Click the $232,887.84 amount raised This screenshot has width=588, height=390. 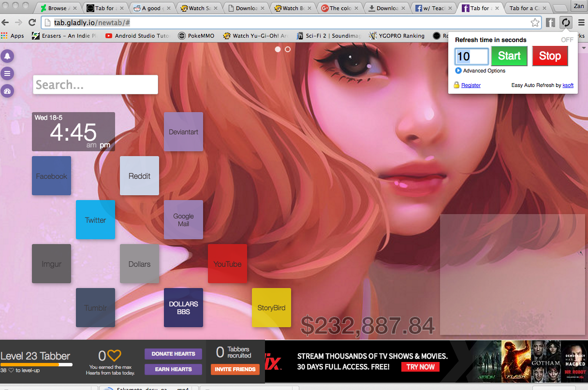(x=367, y=326)
